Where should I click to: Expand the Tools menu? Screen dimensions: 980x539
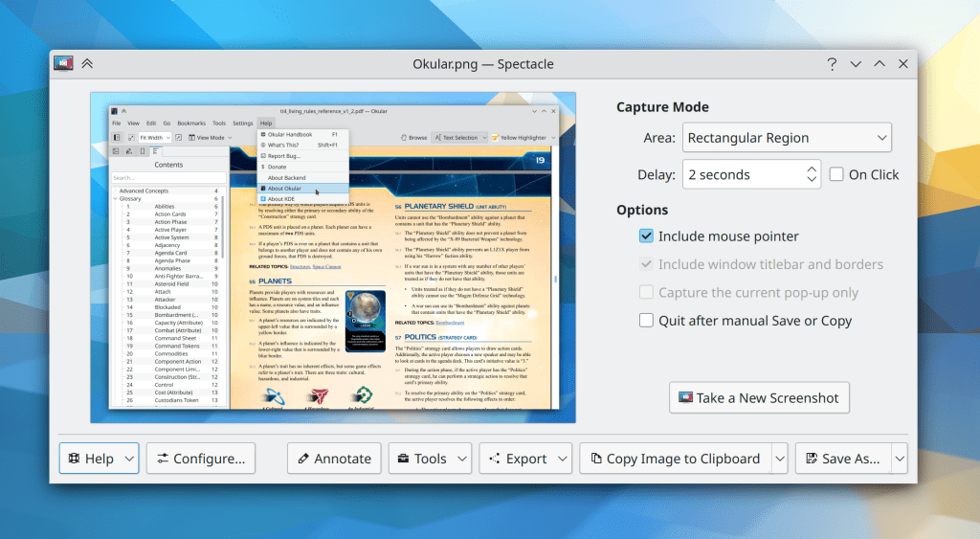pyautogui.click(x=430, y=459)
